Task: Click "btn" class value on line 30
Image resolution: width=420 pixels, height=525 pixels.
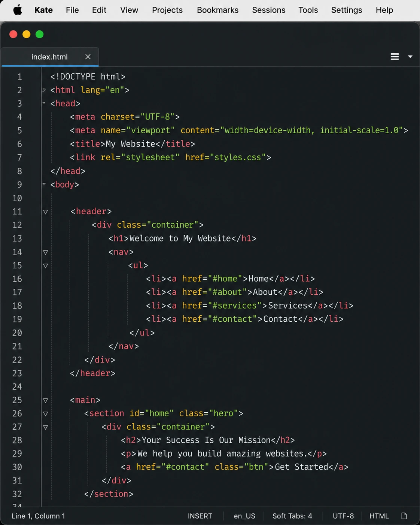Action: [x=256, y=467]
